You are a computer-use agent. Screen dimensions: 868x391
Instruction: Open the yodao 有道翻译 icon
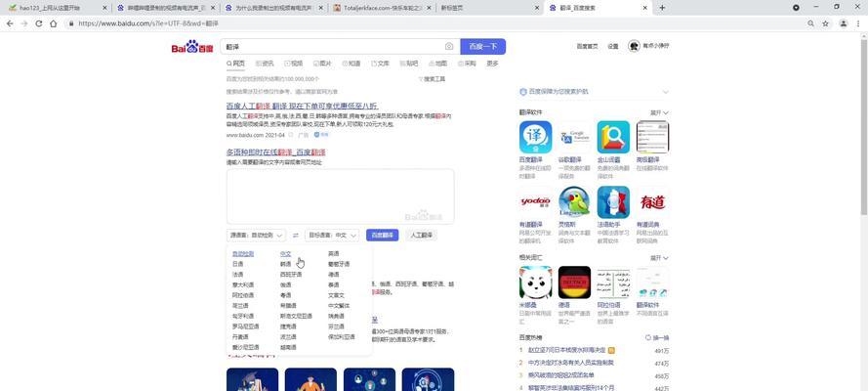point(535,202)
